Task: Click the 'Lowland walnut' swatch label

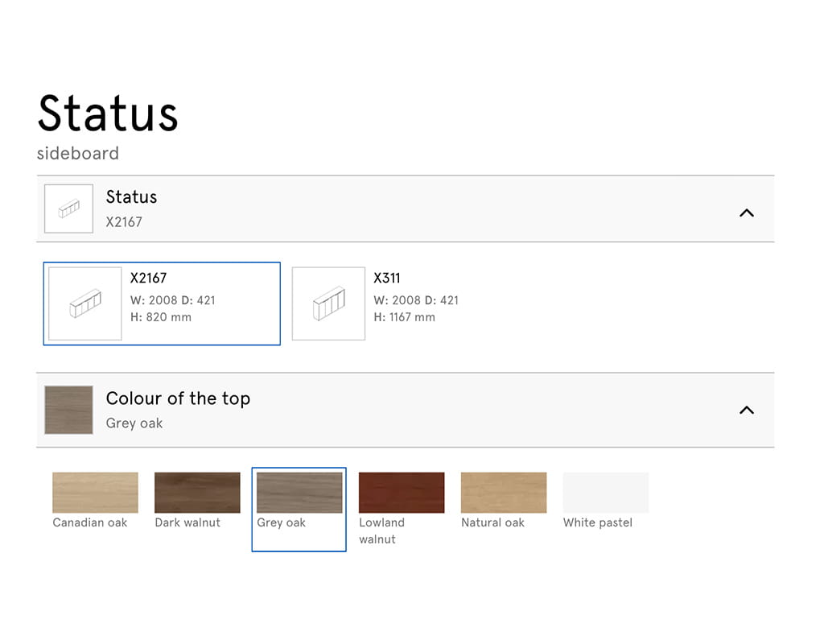Action: (x=382, y=531)
